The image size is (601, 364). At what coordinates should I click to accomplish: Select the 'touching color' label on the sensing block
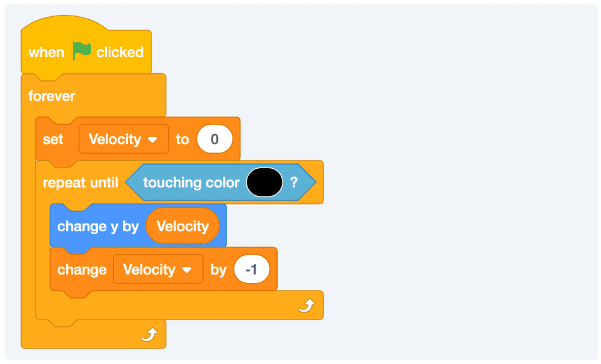click(x=191, y=183)
